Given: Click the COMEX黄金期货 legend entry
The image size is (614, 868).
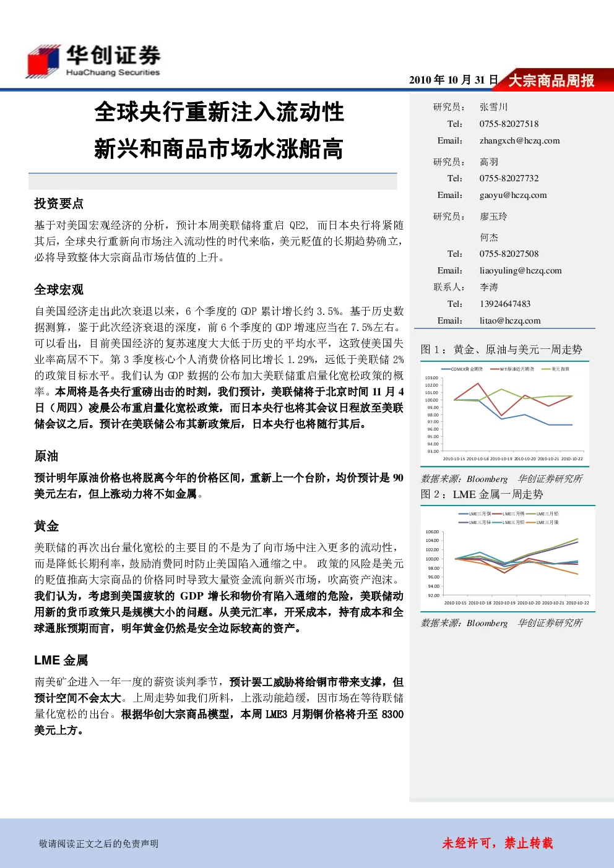Looking at the screenshot, I should coord(462,369).
